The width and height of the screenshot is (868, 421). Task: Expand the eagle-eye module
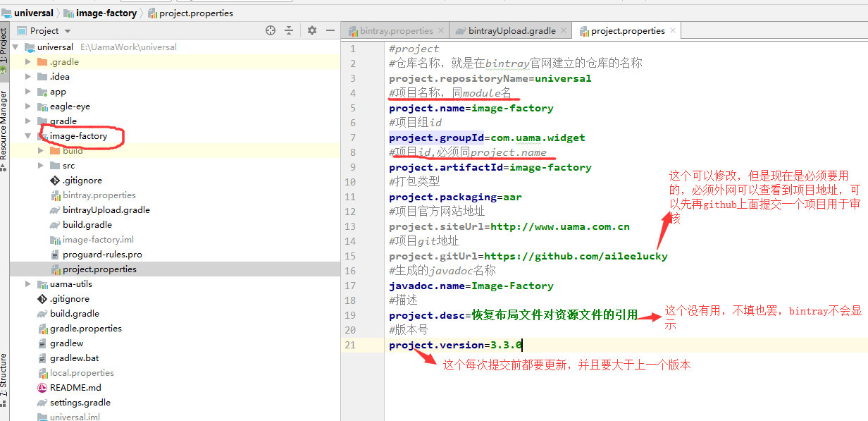pyautogui.click(x=28, y=106)
